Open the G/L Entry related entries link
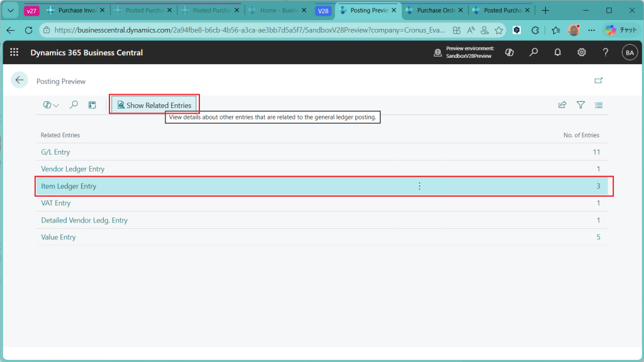Viewport: 644px width, 362px height. tap(55, 152)
